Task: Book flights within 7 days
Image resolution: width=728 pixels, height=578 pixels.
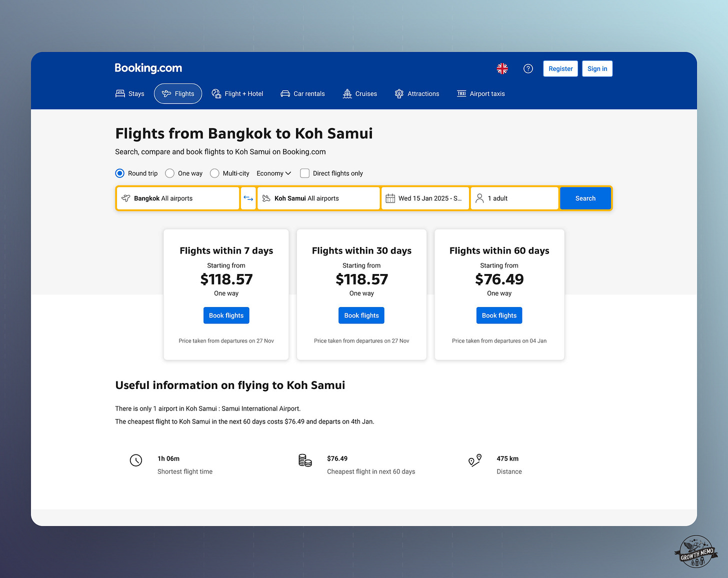Action: tap(226, 315)
